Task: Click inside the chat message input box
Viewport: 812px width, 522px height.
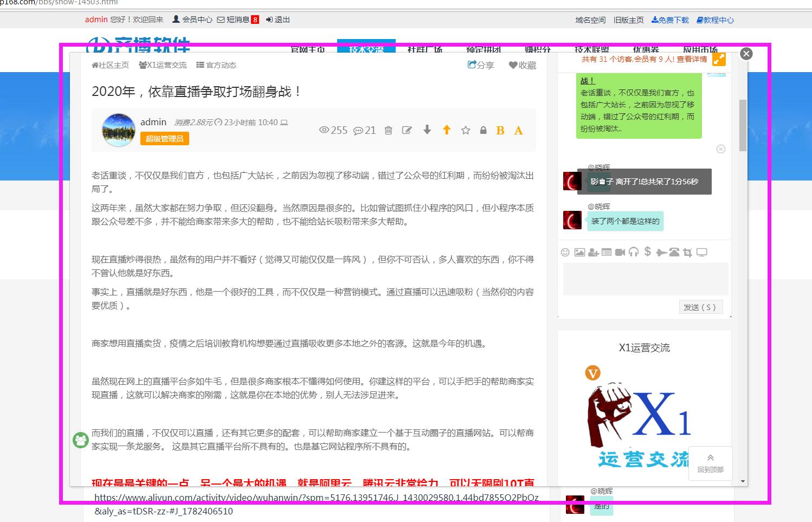Action: [645, 279]
